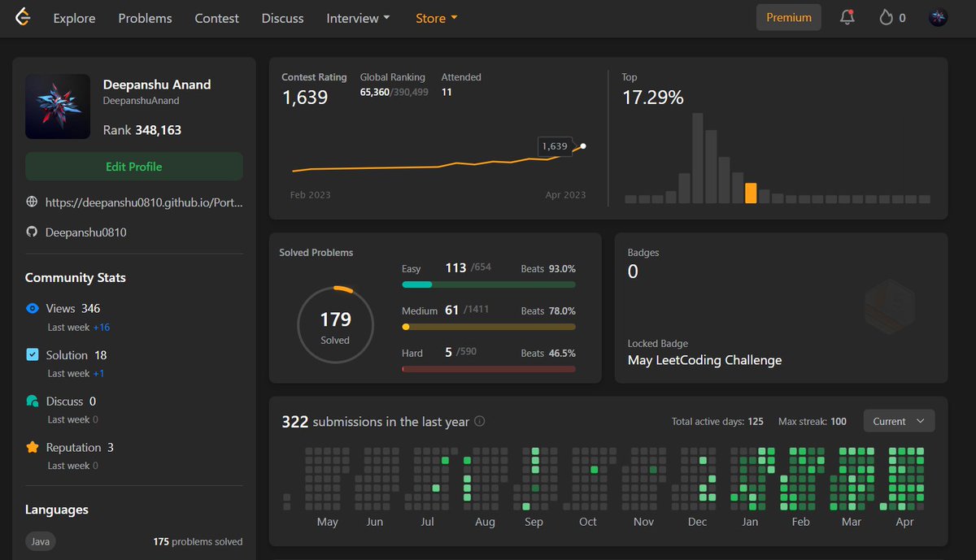The height and width of the screenshot is (560, 976).
Task: Click the highlighted orange rating bar
Action: [x=751, y=193]
